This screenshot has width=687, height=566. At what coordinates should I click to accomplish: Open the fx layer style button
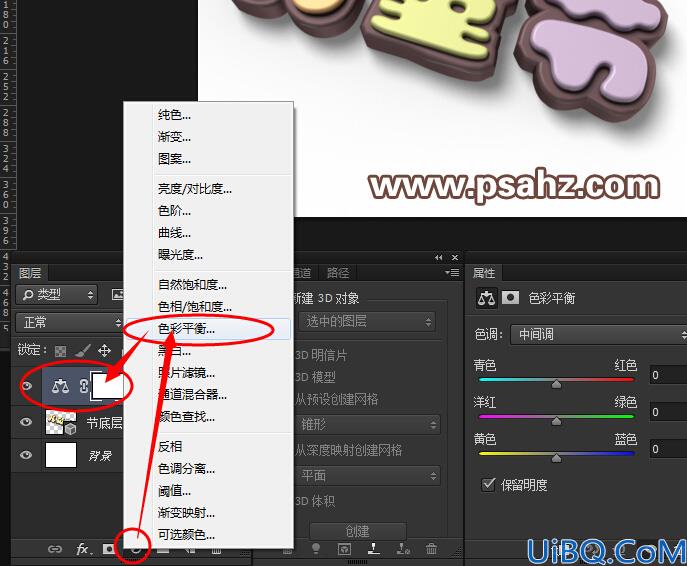coord(84,549)
